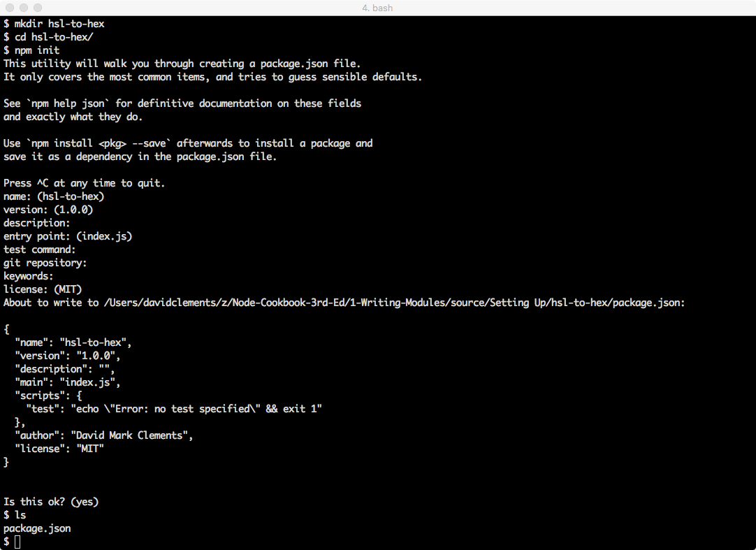
Task: Click the '"license": "MIT"' JSON line
Action: (x=59, y=449)
